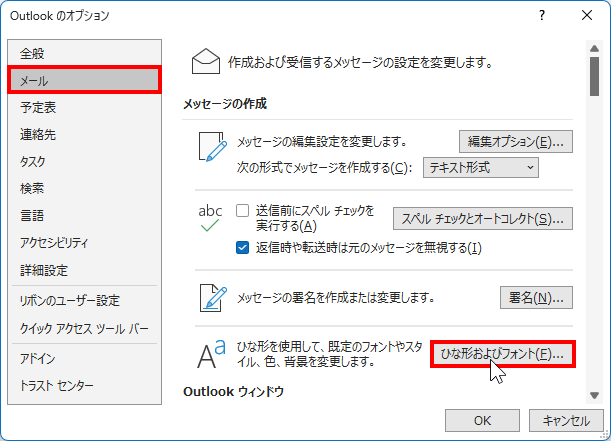The width and height of the screenshot is (611, 441).
Task: Click the scrollbar down arrow
Action: pos(594,395)
